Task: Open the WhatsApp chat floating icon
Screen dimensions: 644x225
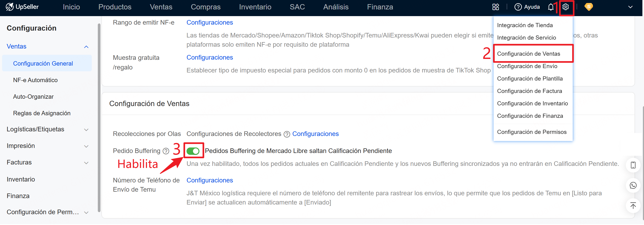Action: click(633, 185)
